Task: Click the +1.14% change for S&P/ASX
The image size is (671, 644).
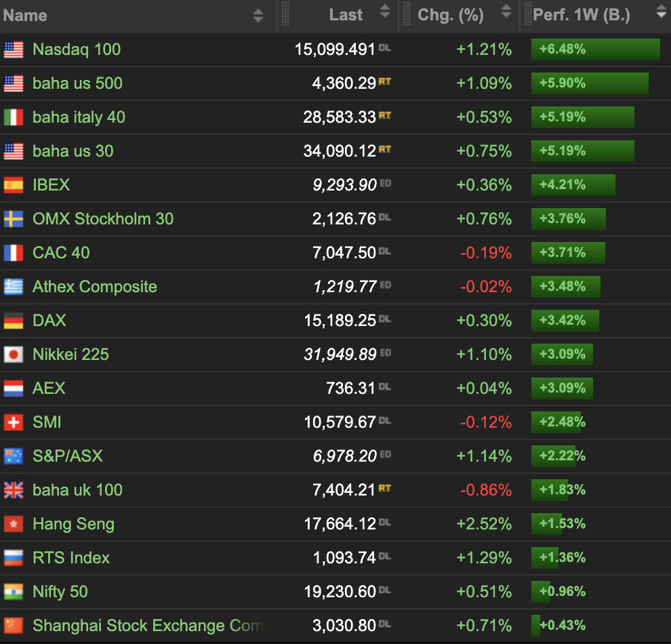Action: coord(484,456)
